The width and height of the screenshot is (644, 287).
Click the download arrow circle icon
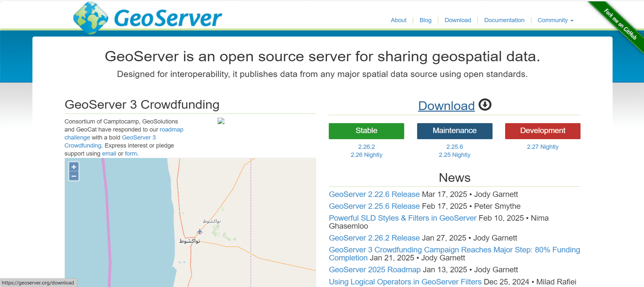(485, 105)
